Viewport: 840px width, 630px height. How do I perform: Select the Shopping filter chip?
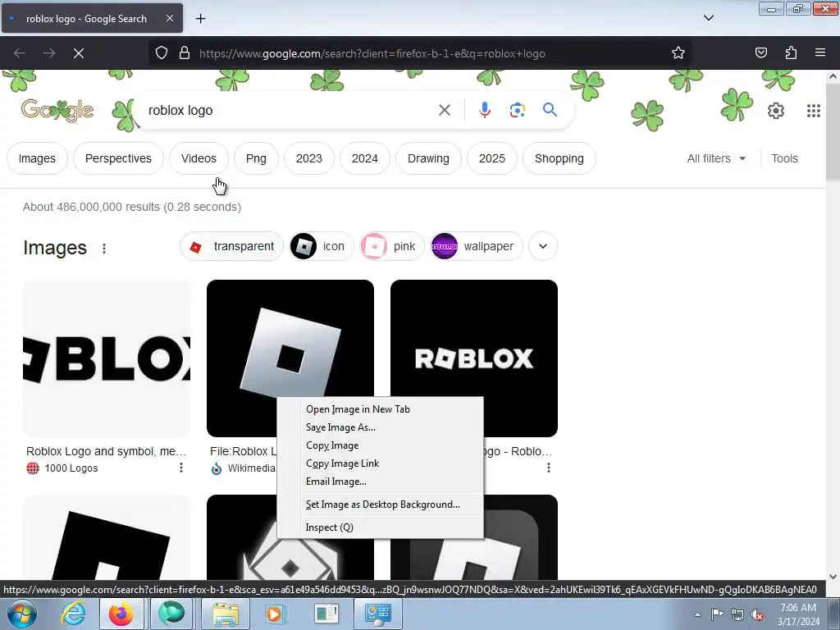tap(559, 158)
